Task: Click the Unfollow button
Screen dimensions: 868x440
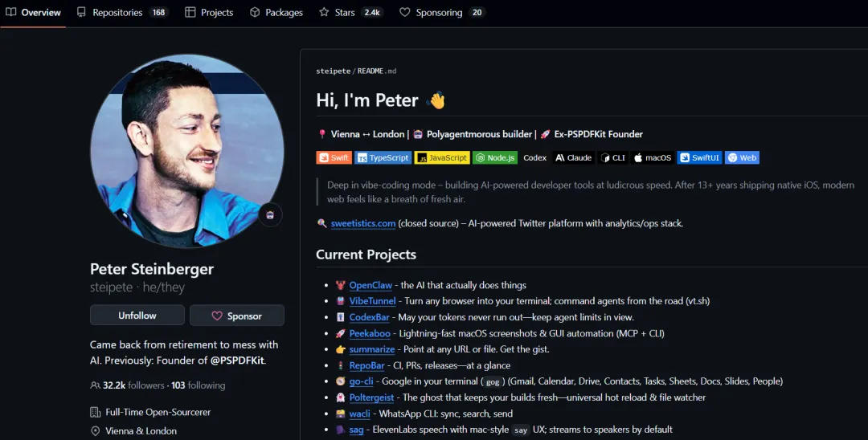Action: pyautogui.click(x=137, y=316)
